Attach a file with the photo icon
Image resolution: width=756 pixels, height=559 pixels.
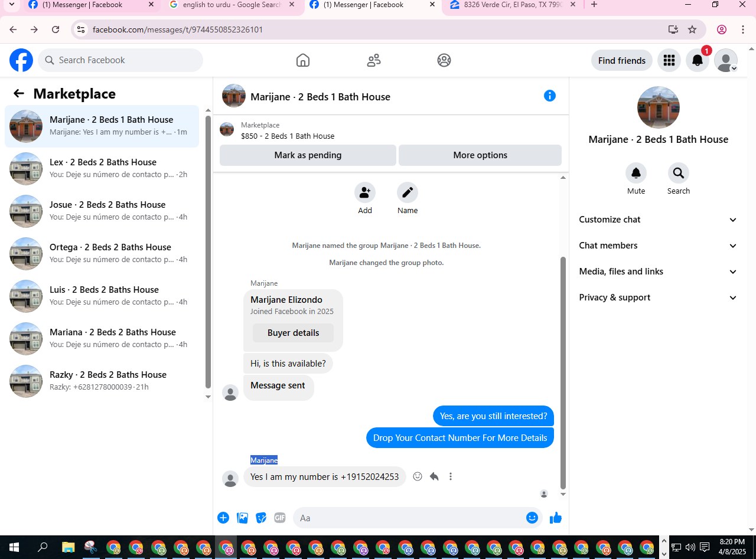click(242, 518)
